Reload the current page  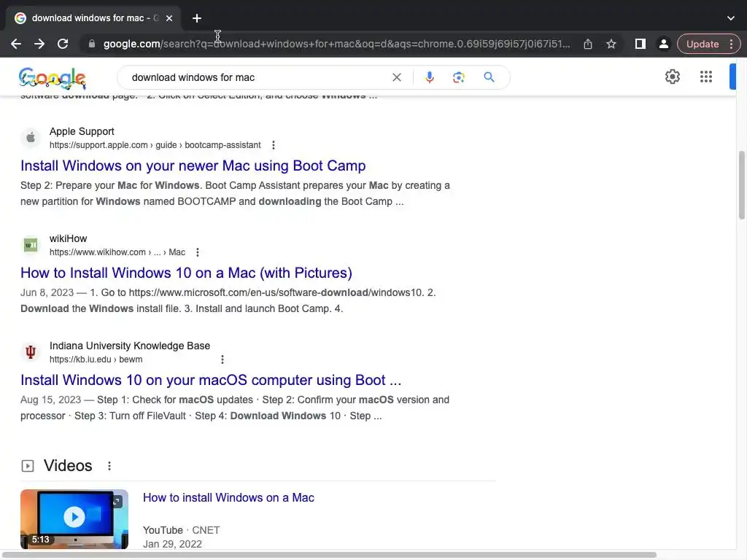click(63, 44)
